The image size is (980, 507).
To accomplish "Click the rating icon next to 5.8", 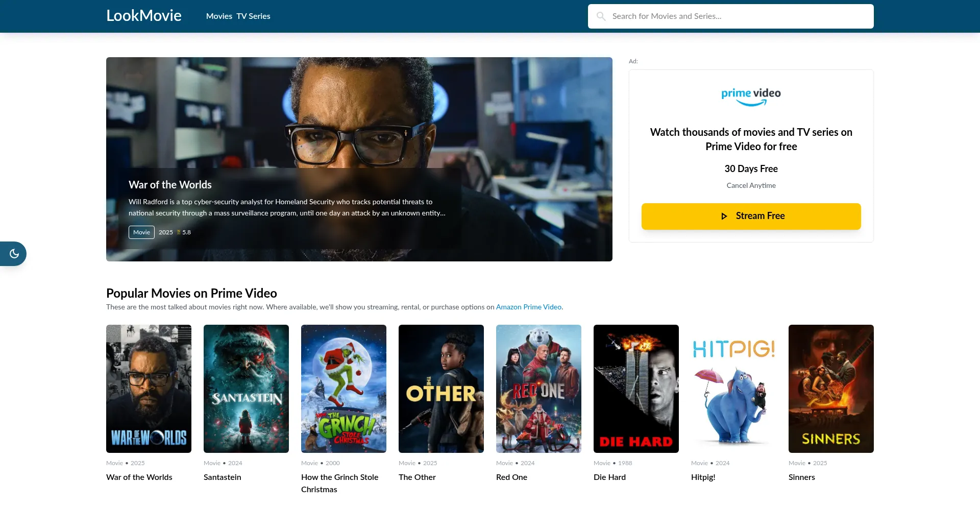I will (x=179, y=232).
